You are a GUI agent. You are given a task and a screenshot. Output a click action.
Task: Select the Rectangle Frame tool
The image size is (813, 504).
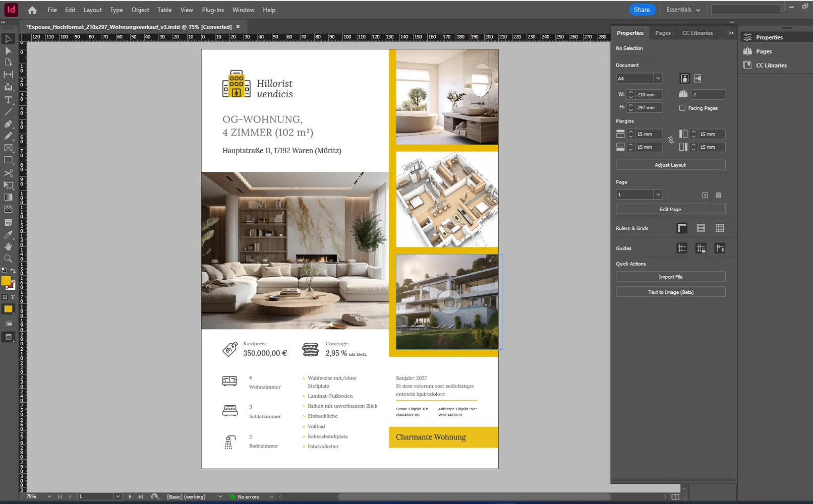point(8,148)
